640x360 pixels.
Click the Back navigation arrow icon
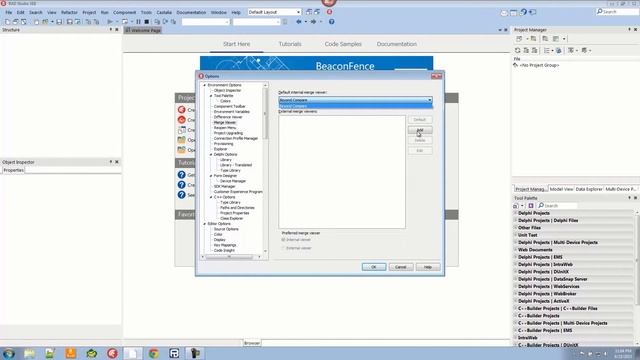[299, 22]
